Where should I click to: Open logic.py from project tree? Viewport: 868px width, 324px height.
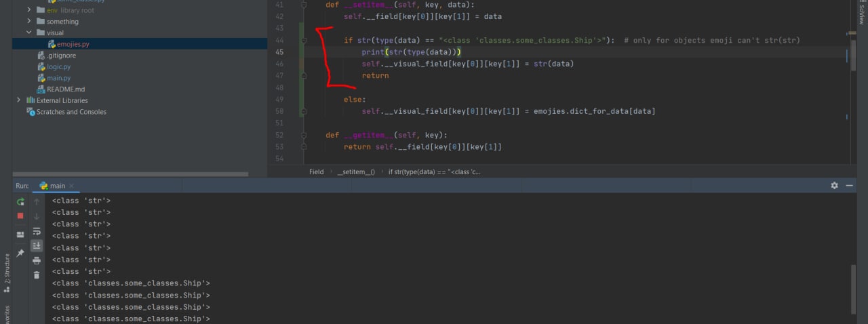[x=58, y=67]
